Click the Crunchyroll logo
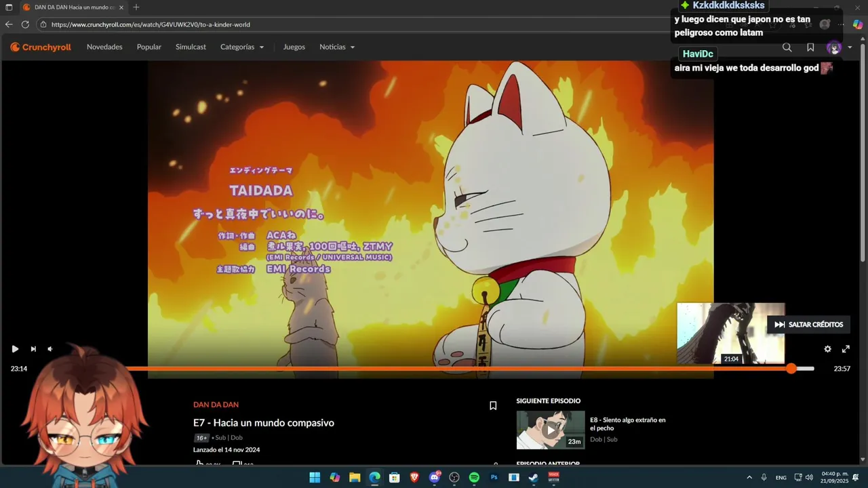Viewport: 868px width, 488px height. 41,47
